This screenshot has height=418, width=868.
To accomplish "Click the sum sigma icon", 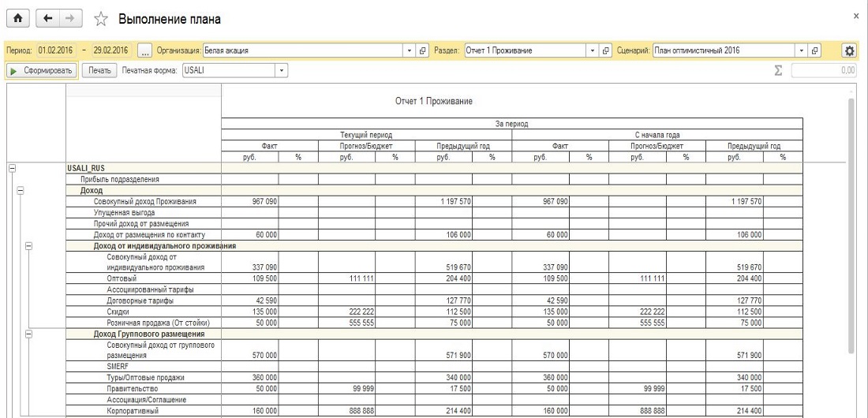I will (x=778, y=71).
